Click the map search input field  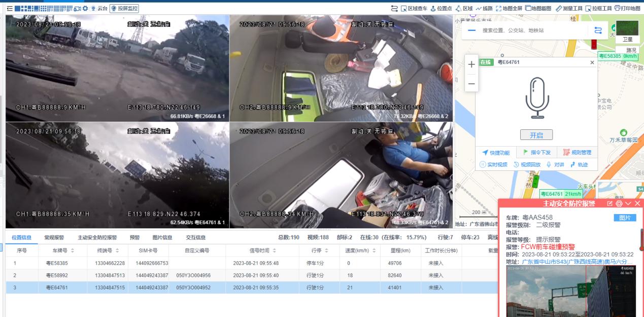click(x=533, y=30)
